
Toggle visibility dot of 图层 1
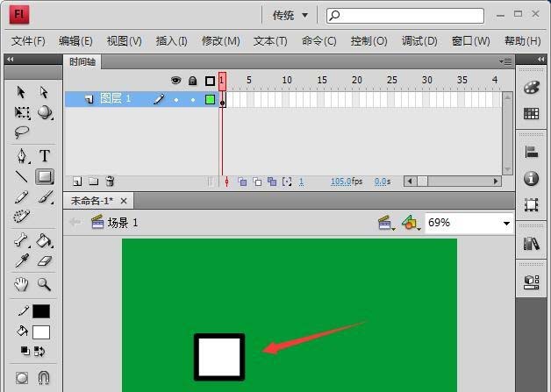(x=176, y=100)
